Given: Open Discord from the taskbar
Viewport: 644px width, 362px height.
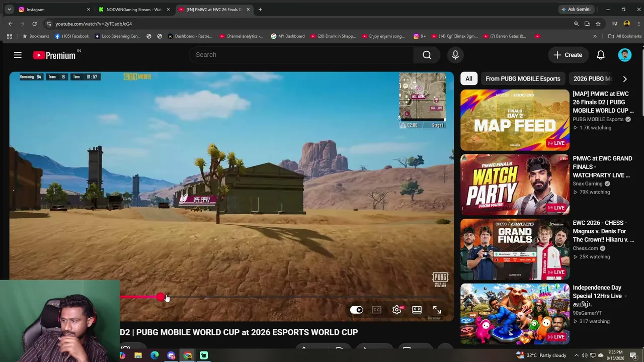Looking at the screenshot, I should click(x=171, y=355).
